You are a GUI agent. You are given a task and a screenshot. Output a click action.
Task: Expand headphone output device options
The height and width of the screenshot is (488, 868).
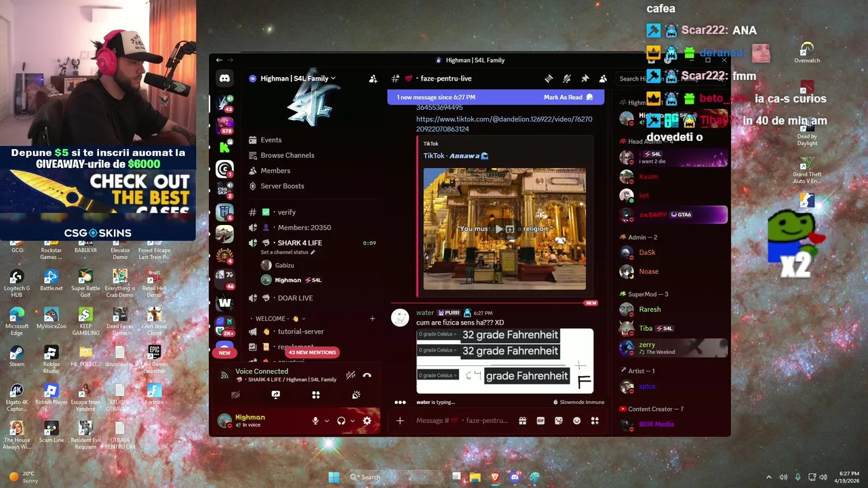tap(352, 421)
